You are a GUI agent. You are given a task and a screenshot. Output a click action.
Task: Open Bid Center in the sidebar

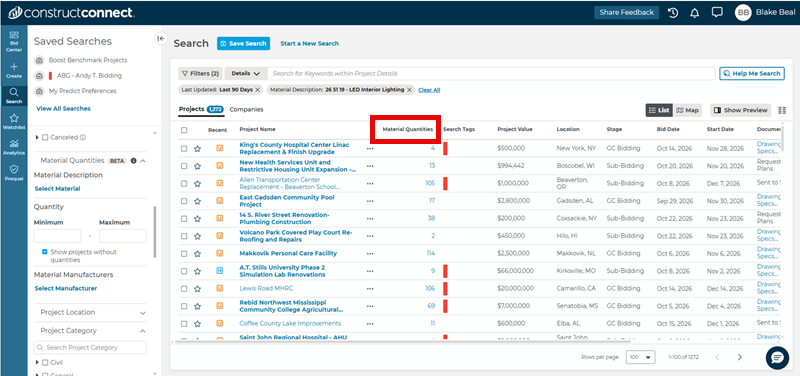click(x=14, y=42)
